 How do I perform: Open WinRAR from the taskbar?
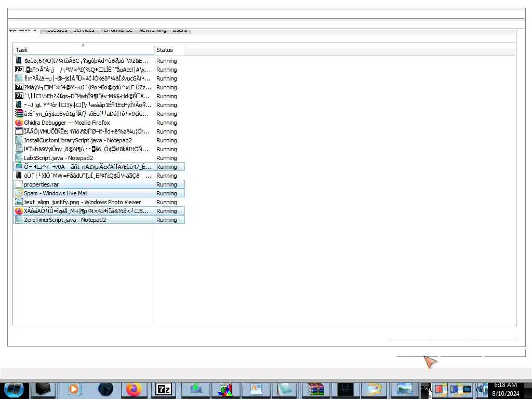pyautogui.click(x=315, y=389)
